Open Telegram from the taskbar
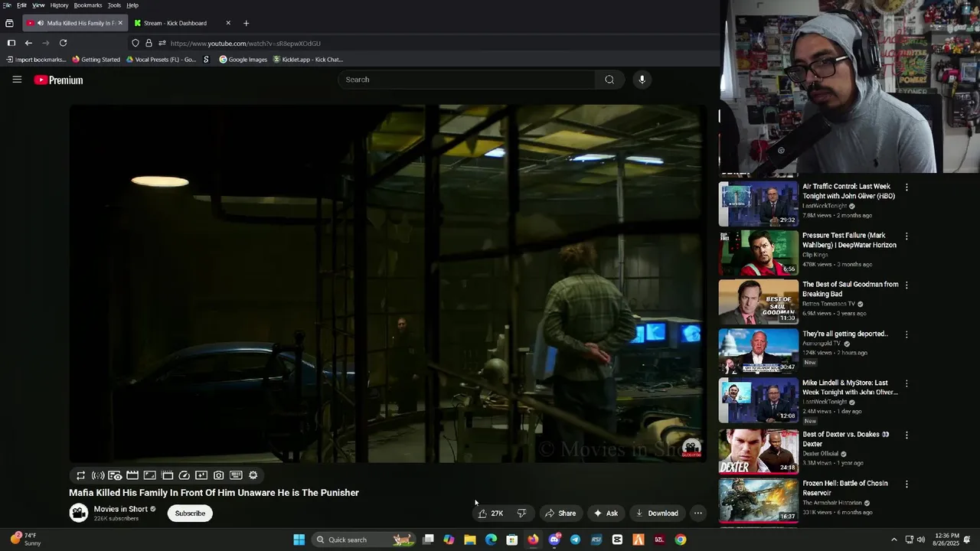This screenshot has height=551, width=980. [x=575, y=540]
